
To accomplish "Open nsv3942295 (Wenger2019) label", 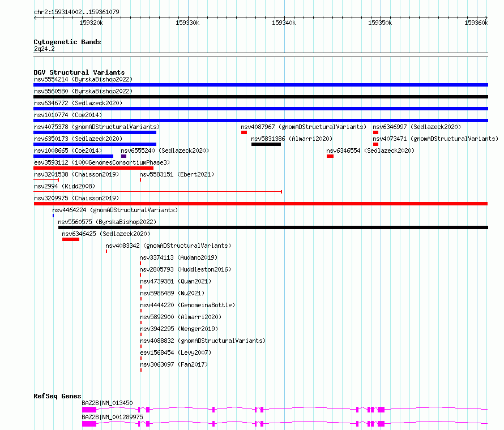I will coord(179,329).
